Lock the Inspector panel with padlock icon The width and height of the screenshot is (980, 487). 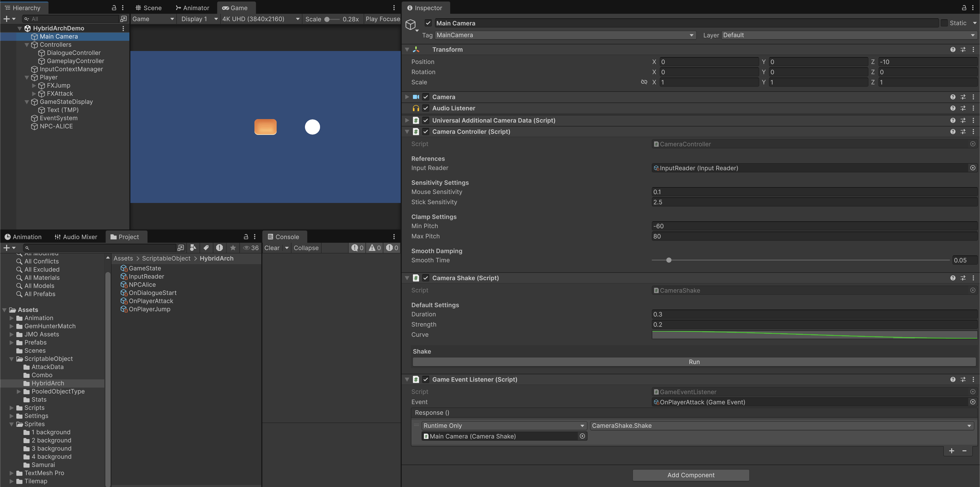pyautogui.click(x=964, y=8)
